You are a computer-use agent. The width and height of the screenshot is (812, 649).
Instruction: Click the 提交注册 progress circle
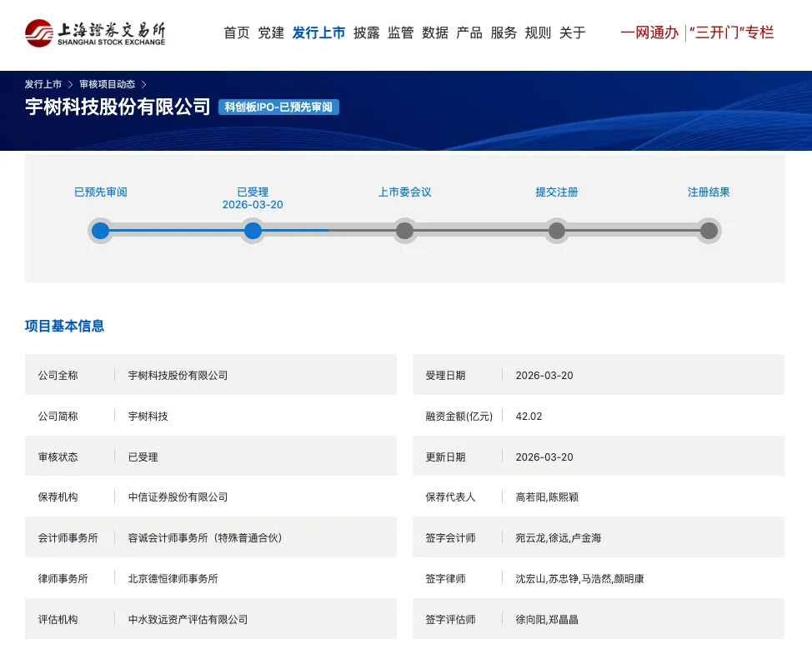[x=556, y=231]
